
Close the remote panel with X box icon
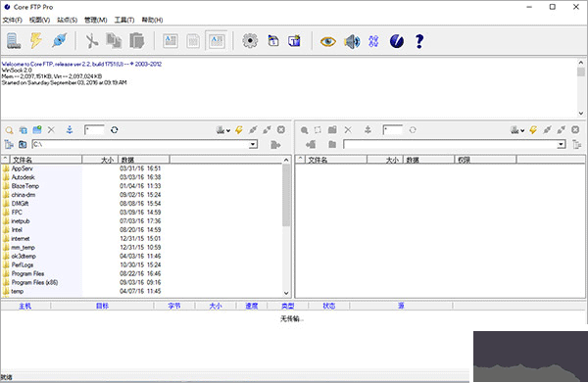575,129
